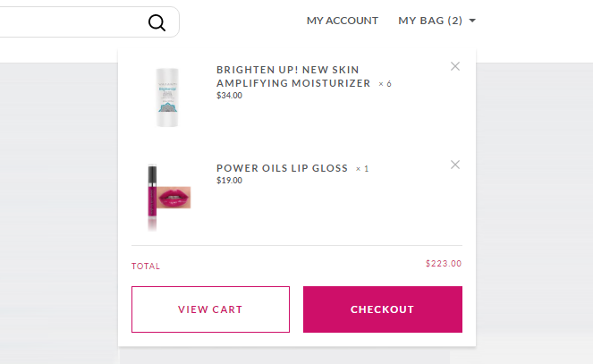Screen dimensions: 593x364
Task: Click the Total label in the bag
Action: [146, 267]
